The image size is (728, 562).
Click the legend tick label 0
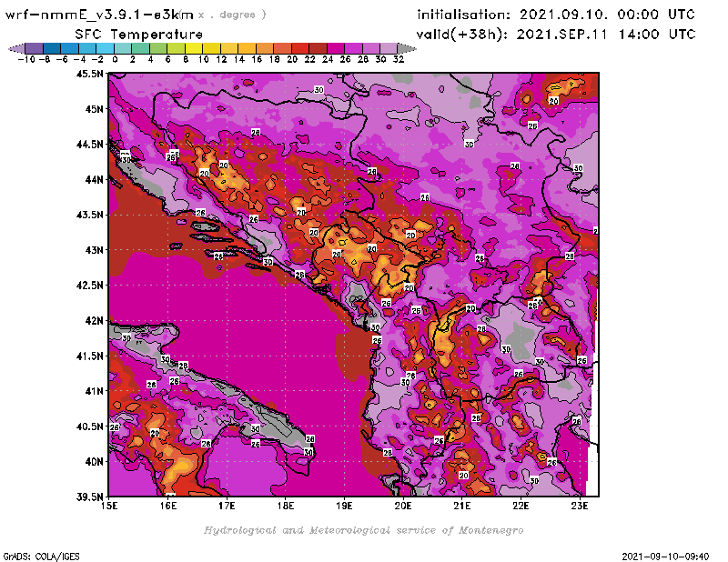pos(115,59)
